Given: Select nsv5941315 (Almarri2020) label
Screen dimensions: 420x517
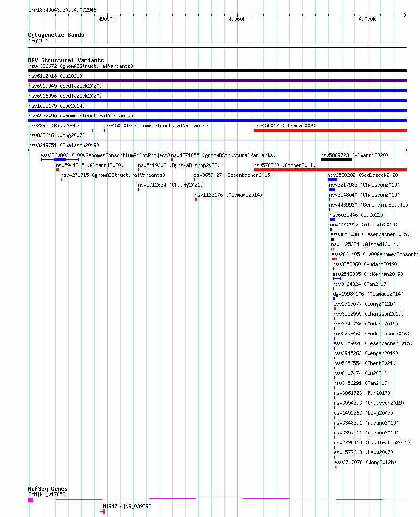Looking at the screenshot, I should click(x=90, y=165).
